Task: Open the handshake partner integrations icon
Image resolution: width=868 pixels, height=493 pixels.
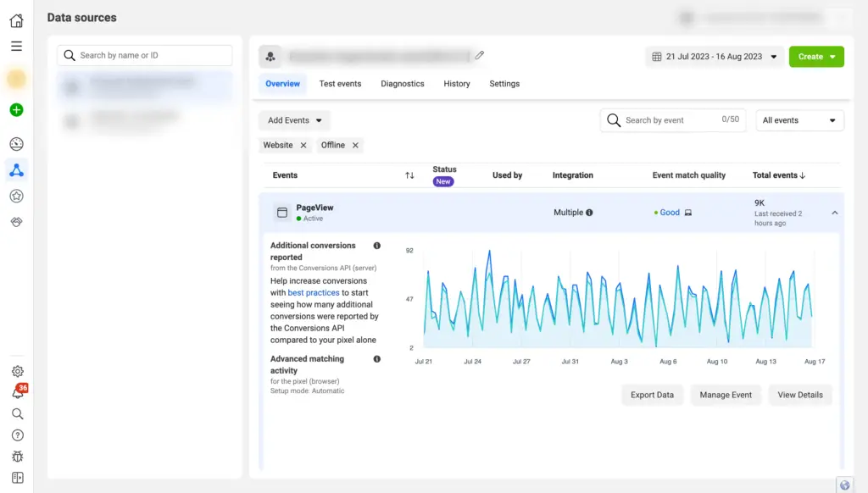Action: point(17,222)
